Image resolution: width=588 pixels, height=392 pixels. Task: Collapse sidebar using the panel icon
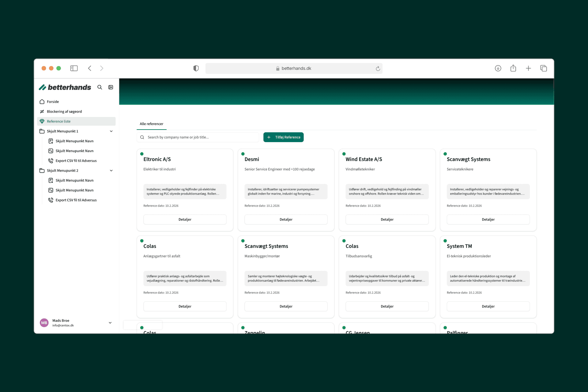point(111,87)
